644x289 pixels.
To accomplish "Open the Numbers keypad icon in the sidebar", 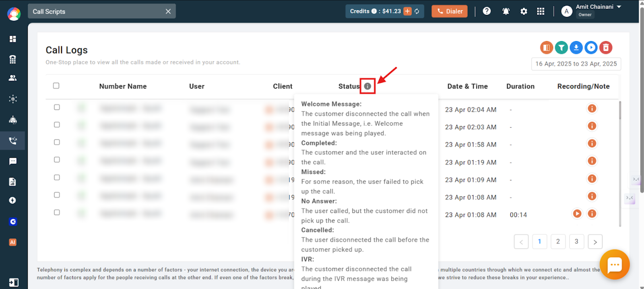I will [13, 60].
